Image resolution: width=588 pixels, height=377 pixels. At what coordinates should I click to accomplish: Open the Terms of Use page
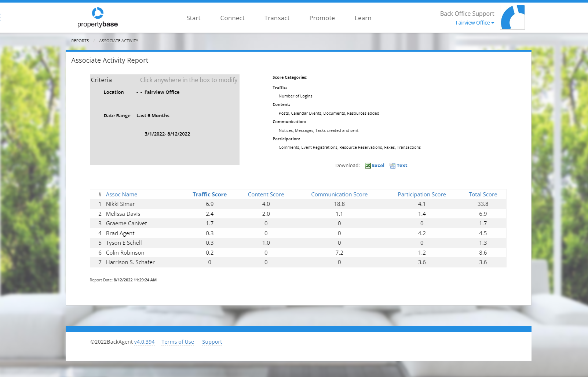[x=178, y=341]
